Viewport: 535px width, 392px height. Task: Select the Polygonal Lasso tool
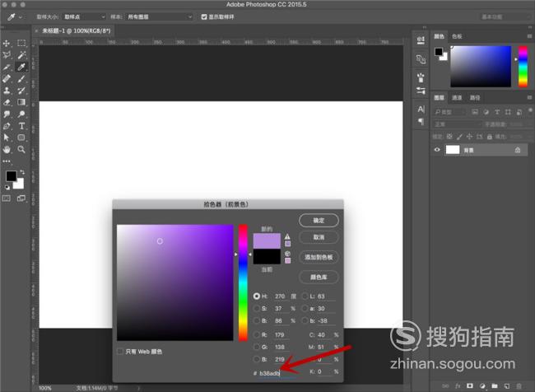pos(7,55)
